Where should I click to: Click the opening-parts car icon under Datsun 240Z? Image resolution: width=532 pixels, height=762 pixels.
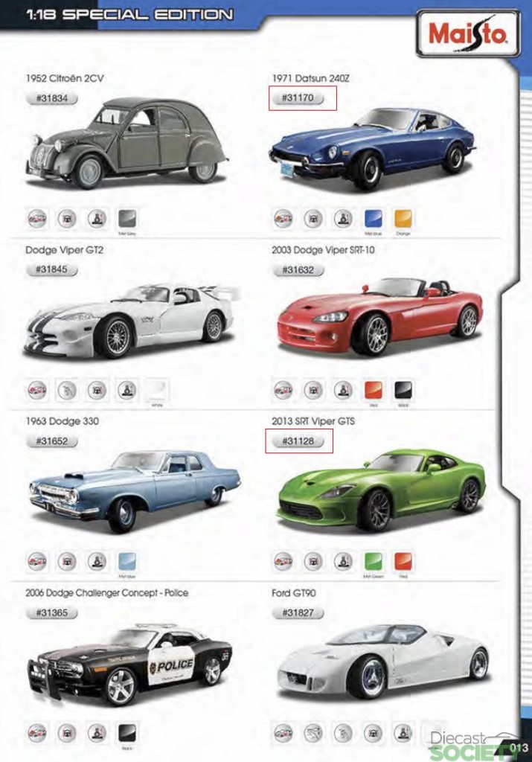click(x=283, y=219)
